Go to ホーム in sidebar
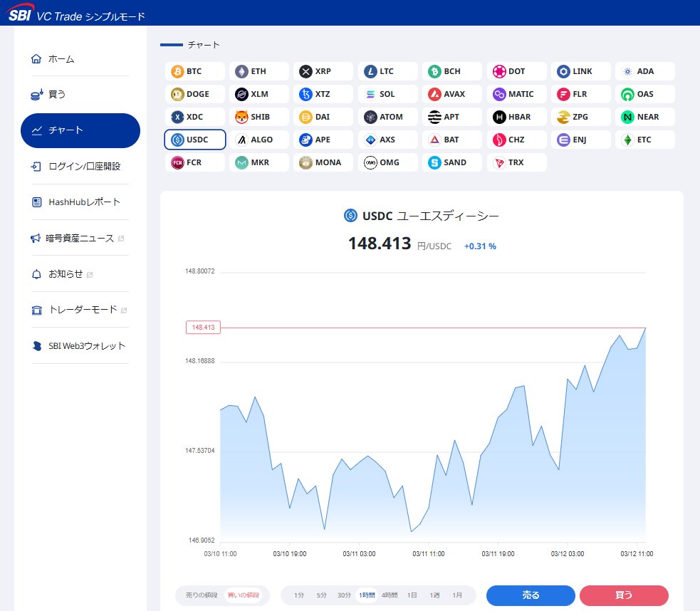This screenshot has height=611, width=700. point(80,59)
